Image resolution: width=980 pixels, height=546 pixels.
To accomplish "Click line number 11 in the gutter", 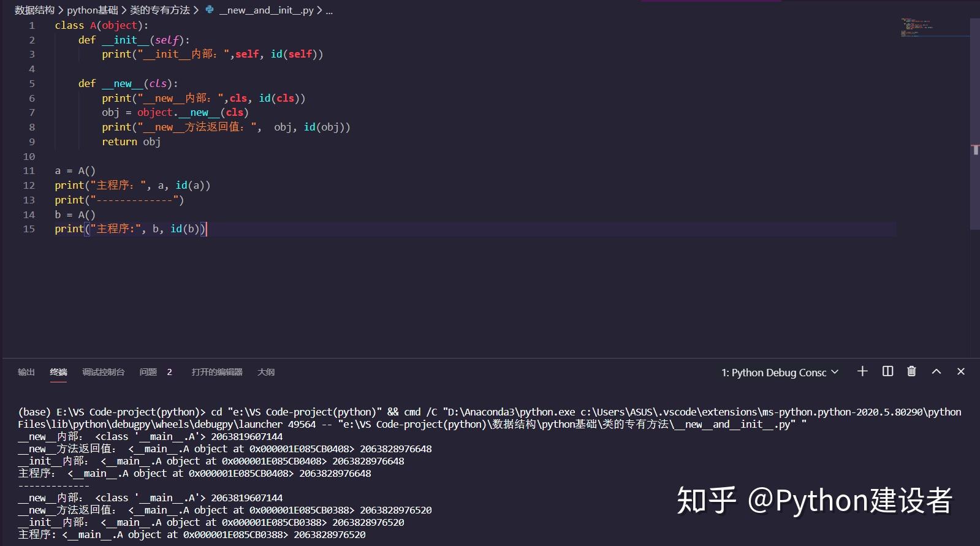I will click(x=29, y=170).
